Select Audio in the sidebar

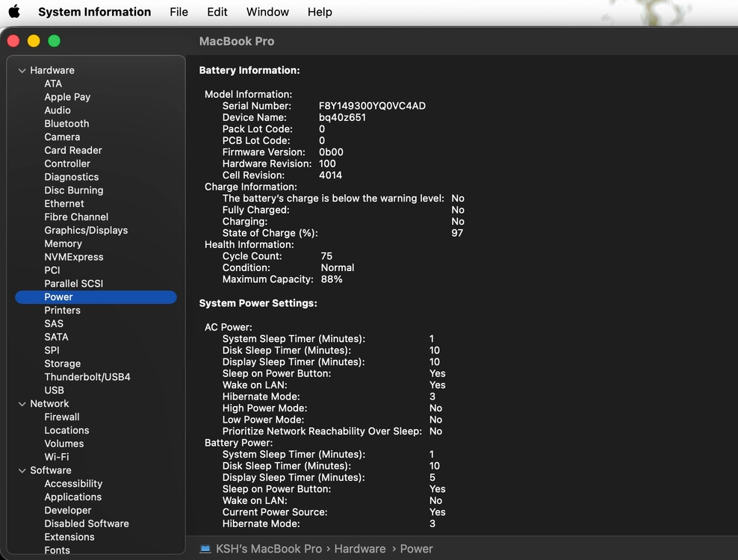tap(58, 110)
